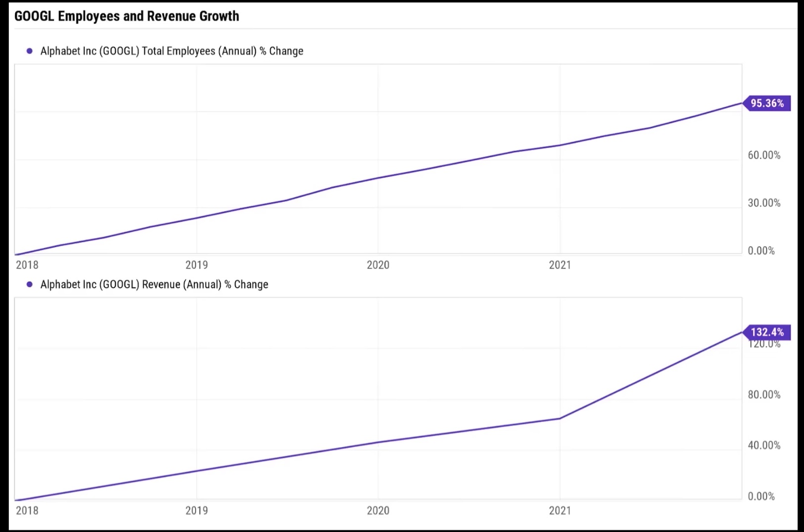Viewport: 804px width, 532px height.
Task: Click the 2021 label under employees chart
Action: [x=560, y=265]
